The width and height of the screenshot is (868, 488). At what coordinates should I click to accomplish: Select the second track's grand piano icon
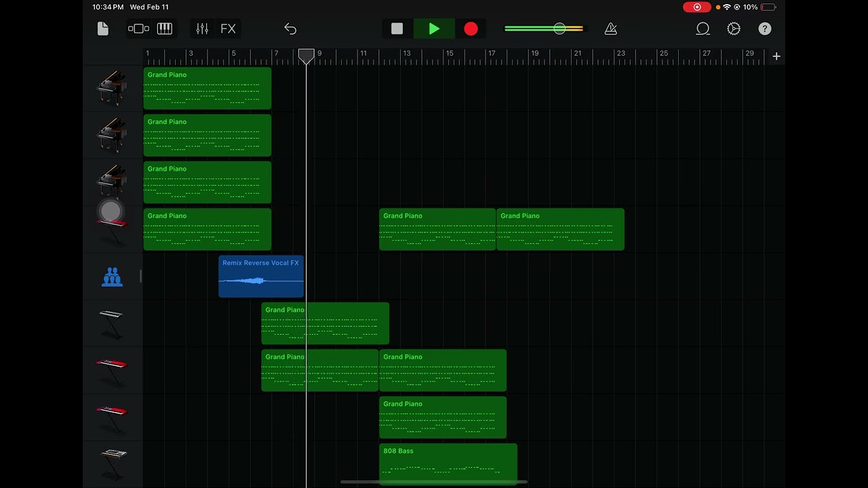(x=112, y=135)
